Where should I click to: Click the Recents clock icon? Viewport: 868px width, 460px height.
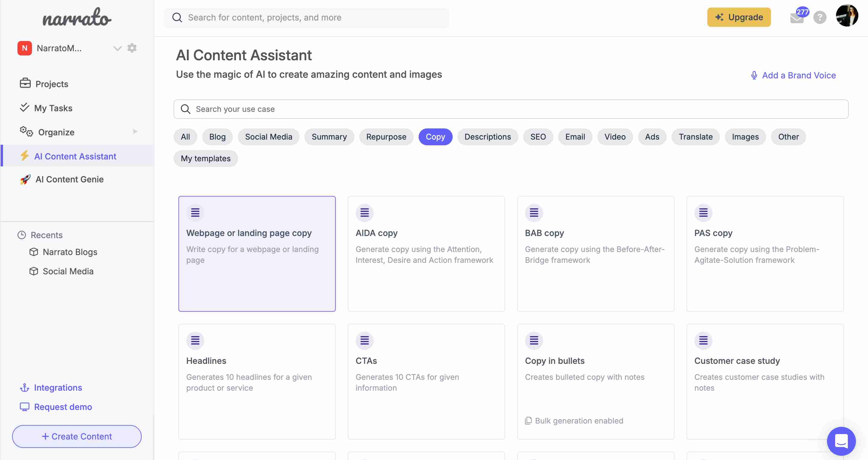pos(22,235)
